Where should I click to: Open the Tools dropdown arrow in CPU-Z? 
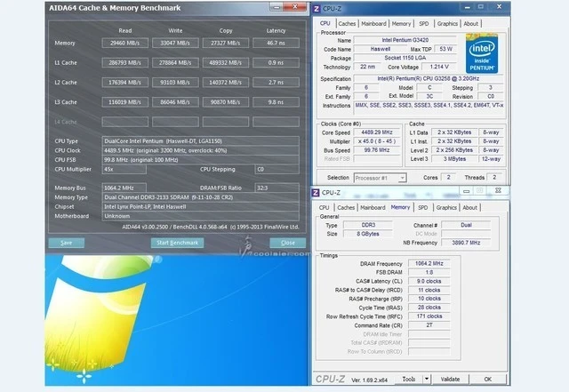(x=427, y=379)
